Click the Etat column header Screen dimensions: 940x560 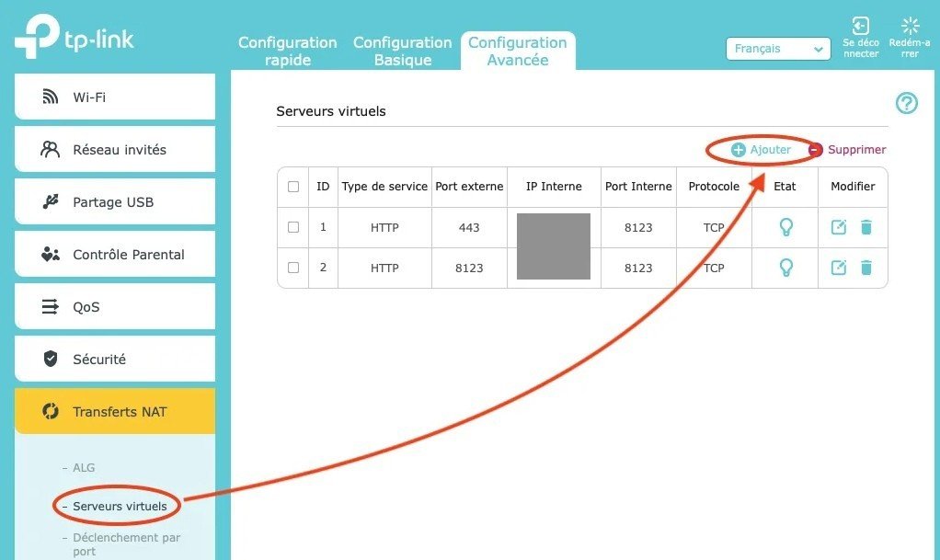(x=785, y=187)
